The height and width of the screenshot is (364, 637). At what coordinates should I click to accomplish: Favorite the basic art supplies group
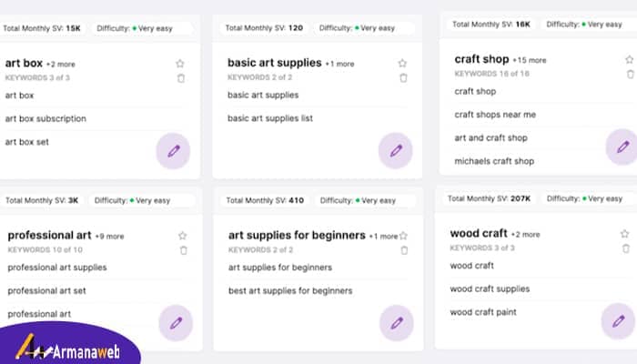tap(402, 63)
